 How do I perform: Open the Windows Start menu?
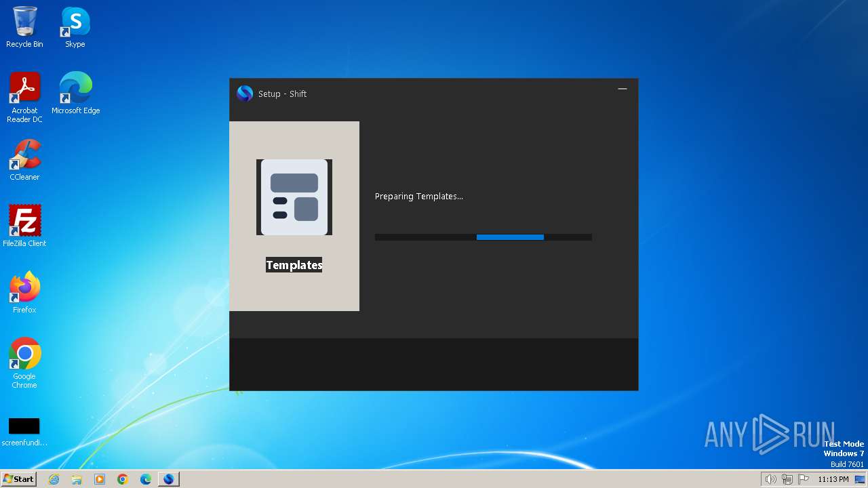coord(19,479)
